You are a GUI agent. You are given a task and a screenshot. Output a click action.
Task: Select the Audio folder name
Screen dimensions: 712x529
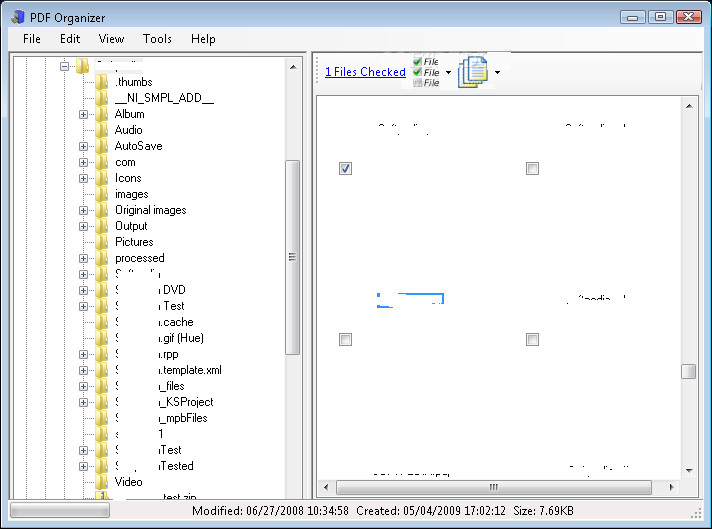pos(129,130)
